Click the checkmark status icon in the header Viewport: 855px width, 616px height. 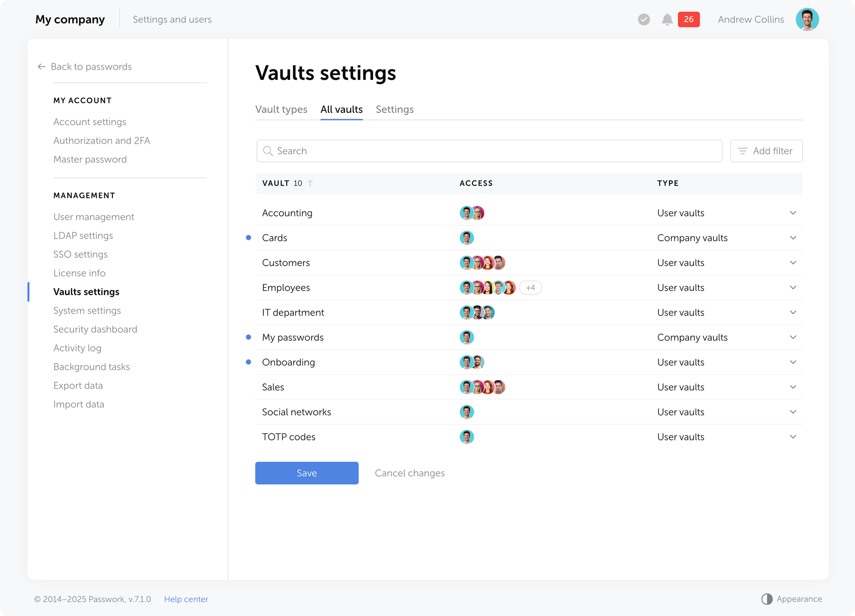pos(644,19)
